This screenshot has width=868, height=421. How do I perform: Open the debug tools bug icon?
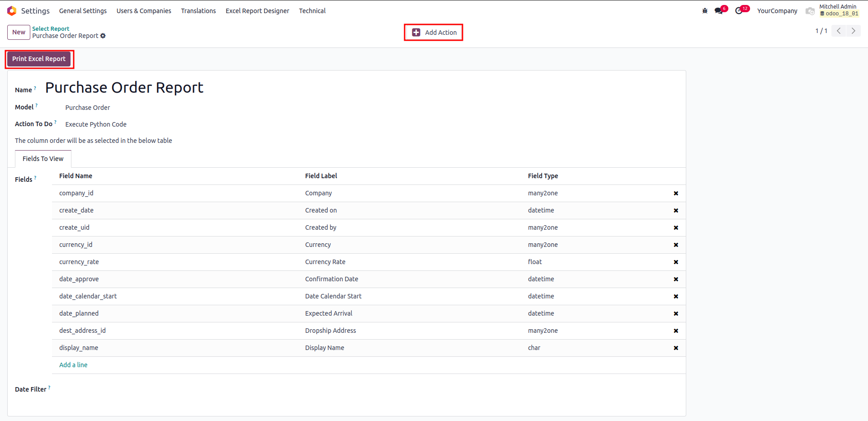click(x=705, y=11)
